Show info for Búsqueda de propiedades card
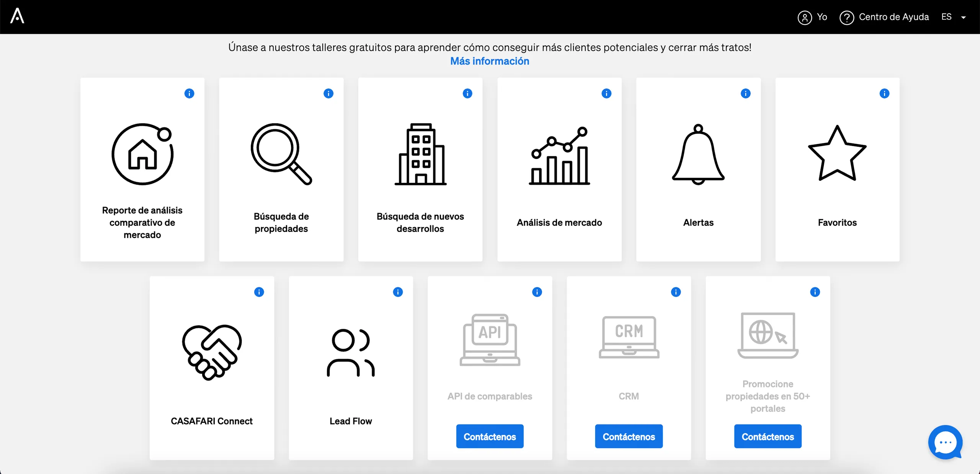This screenshot has width=980, height=474. pyautogui.click(x=328, y=93)
